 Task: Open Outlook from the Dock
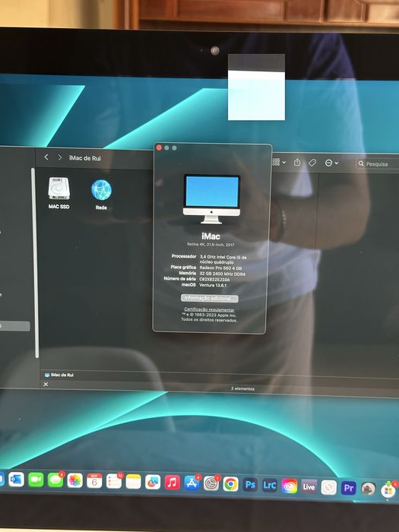click(16, 480)
